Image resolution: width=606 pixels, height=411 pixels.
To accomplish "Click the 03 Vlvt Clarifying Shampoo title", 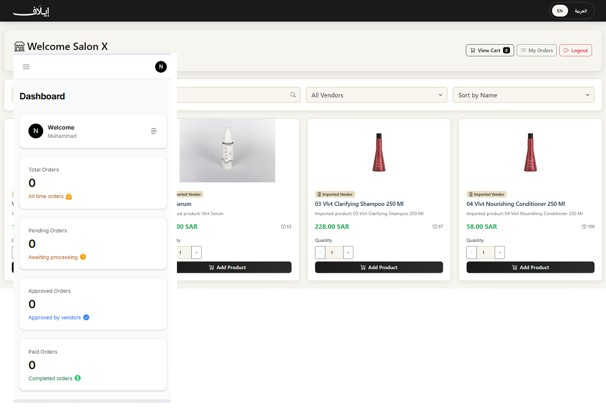I will click(359, 204).
